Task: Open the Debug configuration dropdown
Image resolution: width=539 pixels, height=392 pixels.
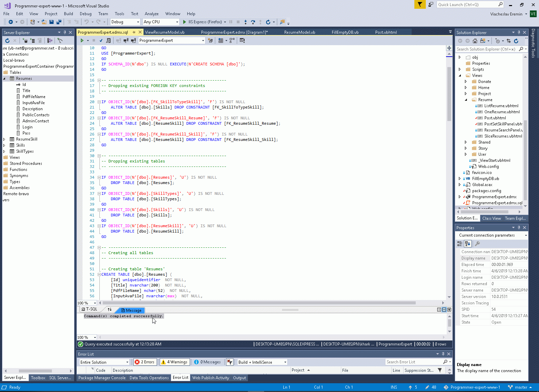Action: pyautogui.click(x=125, y=22)
